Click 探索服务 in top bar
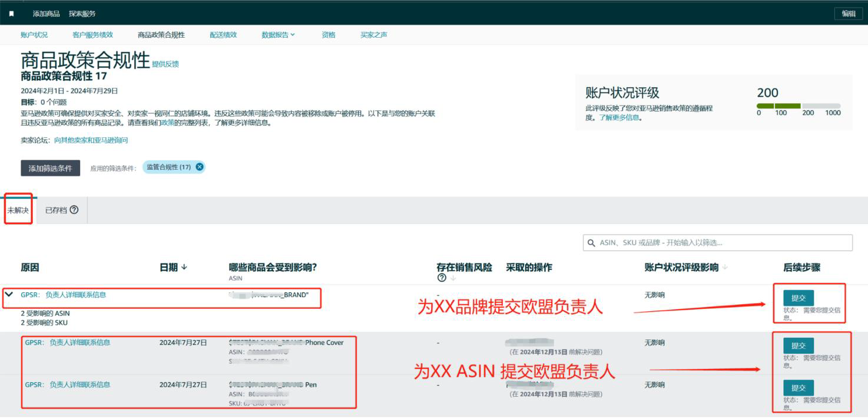868x418 pixels. (82, 14)
